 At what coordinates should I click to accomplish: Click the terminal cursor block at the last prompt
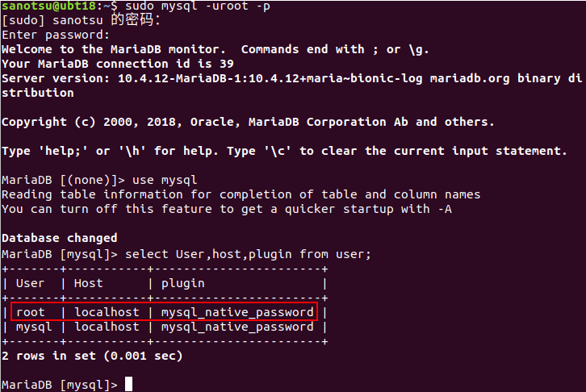(x=129, y=385)
